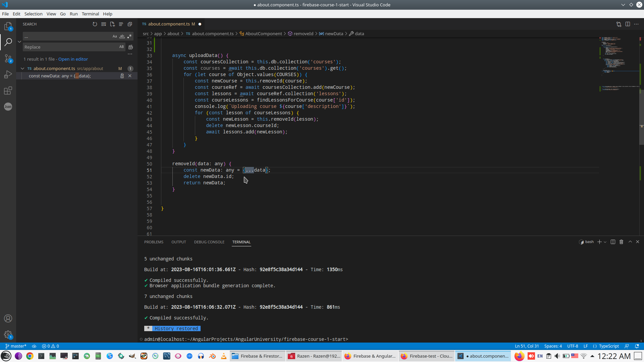
Task: Toggle Preserve Case in replace field
Action: (121, 47)
